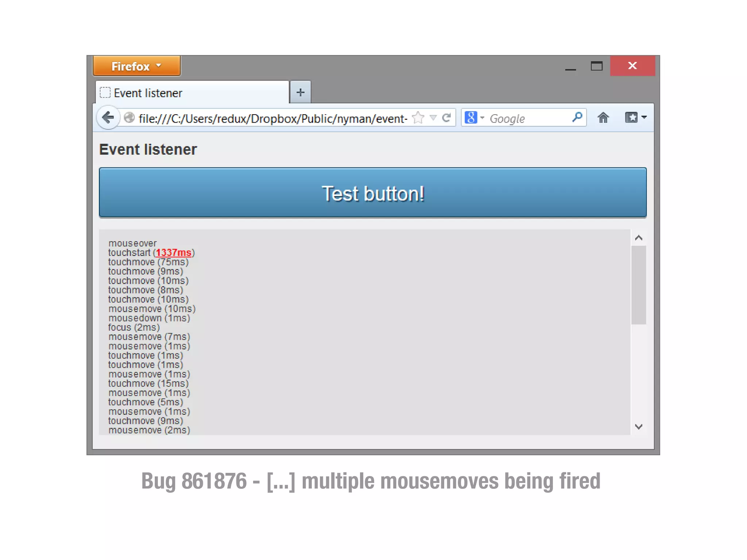This screenshot has height=560, width=747.
Task: Open the Google search engine dropdown
Action: [474, 117]
